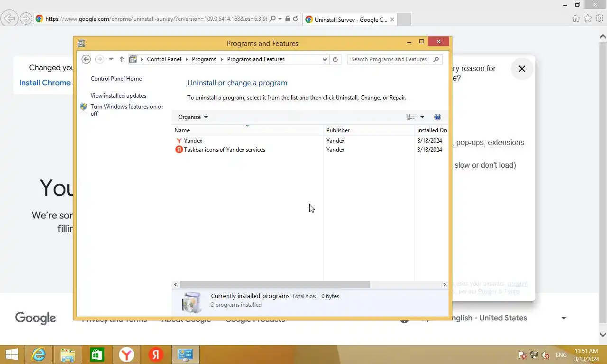Click the browser Back button in Internet Explorer
Screen dimensions: 607x364
[x=9, y=19]
